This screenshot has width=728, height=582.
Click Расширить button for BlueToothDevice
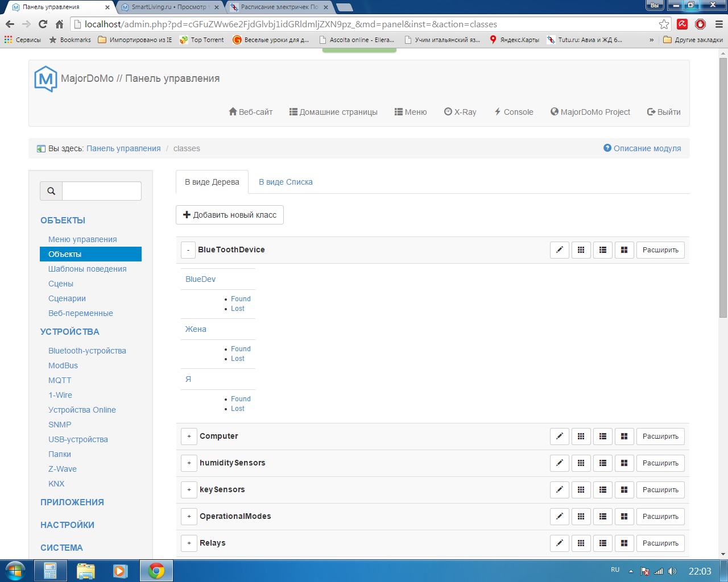tap(660, 250)
